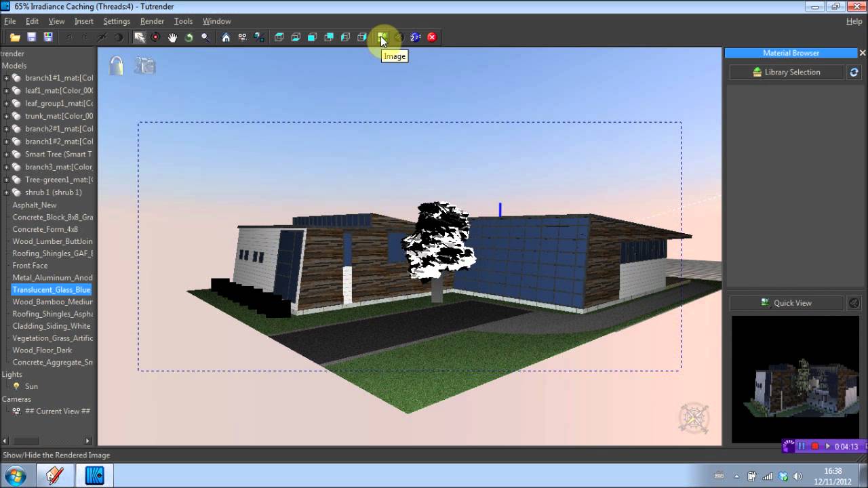
Task: Select the Cladding_Siding_White material
Action: click(x=52, y=326)
